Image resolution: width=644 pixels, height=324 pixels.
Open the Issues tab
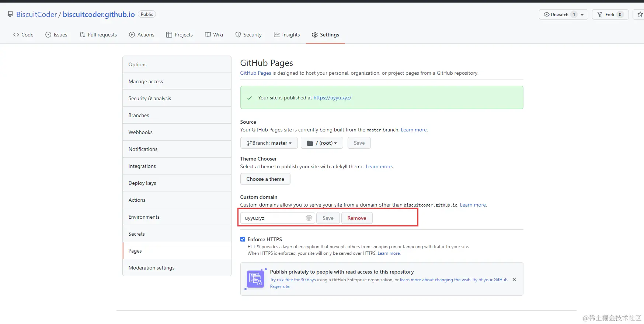[56, 35]
